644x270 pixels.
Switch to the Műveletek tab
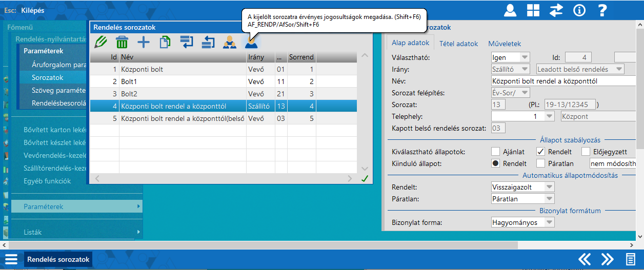[505, 44]
